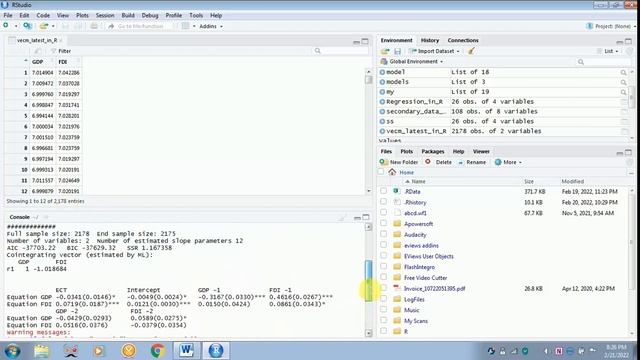This screenshot has height=360, width=640.
Task: Tick the checkbox beside Apowersoft folder
Action: [x=383, y=223]
